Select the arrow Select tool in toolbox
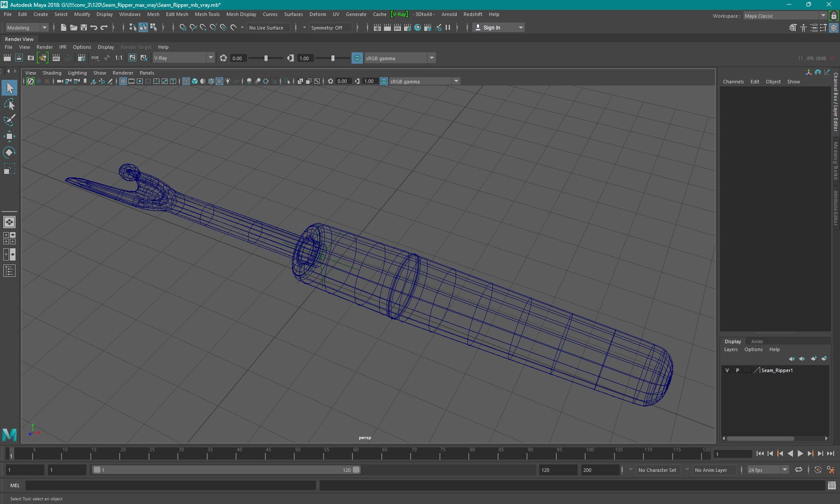The image size is (840, 504). pyautogui.click(x=9, y=88)
